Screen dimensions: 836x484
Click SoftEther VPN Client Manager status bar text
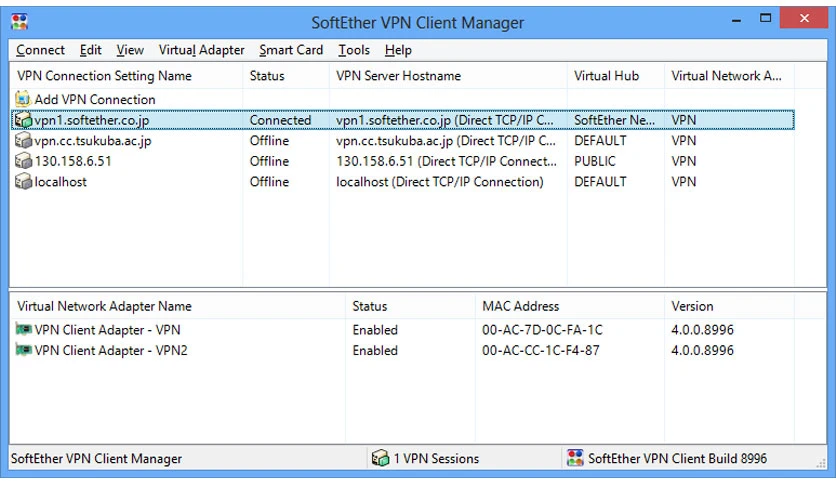(x=96, y=458)
